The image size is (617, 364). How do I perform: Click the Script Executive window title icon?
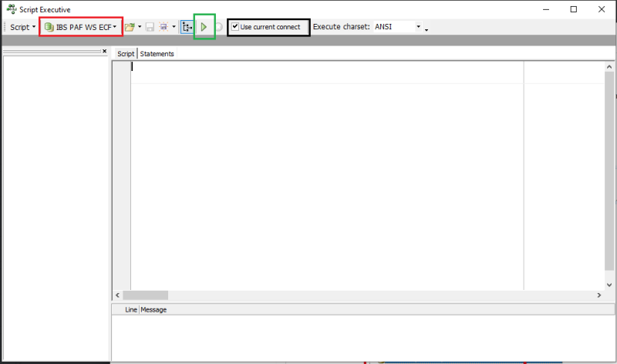[x=12, y=9]
